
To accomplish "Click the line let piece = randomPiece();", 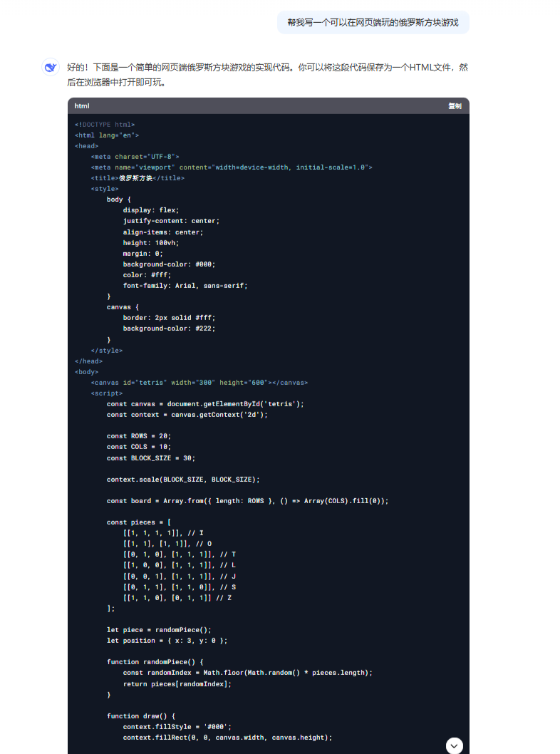I will (x=159, y=630).
